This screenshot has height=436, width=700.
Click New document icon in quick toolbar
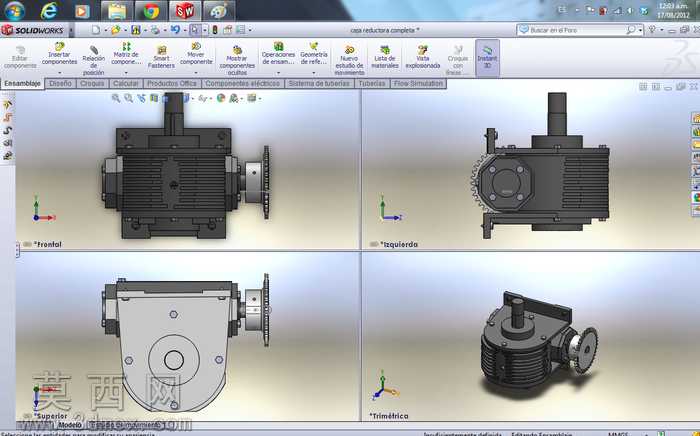96,30
